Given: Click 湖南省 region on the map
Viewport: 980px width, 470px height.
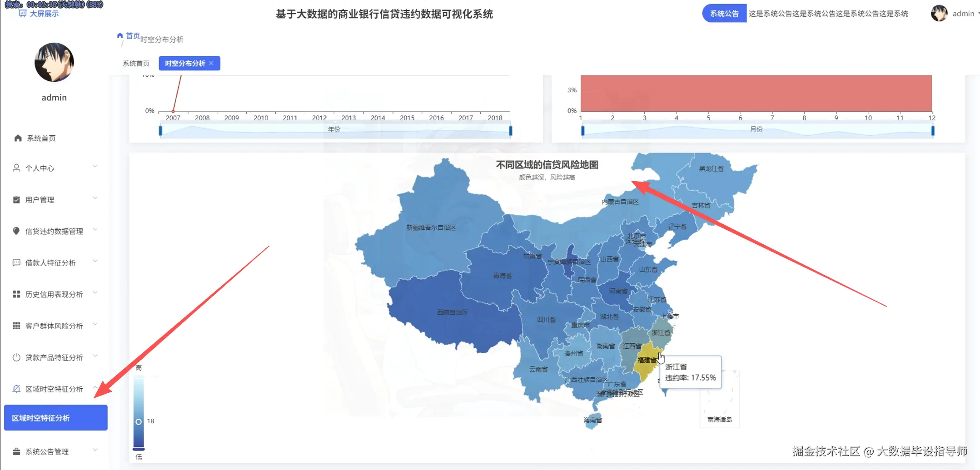Looking at the screenshot, I should [x=605, y=346].
